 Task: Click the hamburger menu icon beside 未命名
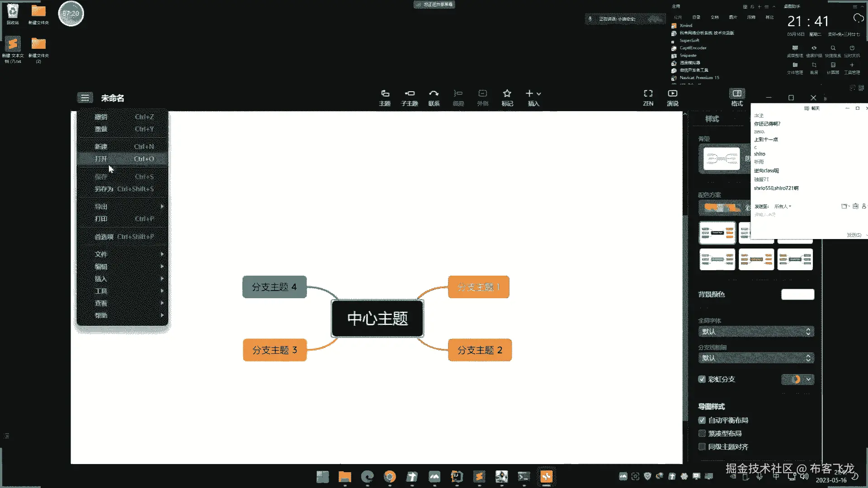(x=85, y=98)
